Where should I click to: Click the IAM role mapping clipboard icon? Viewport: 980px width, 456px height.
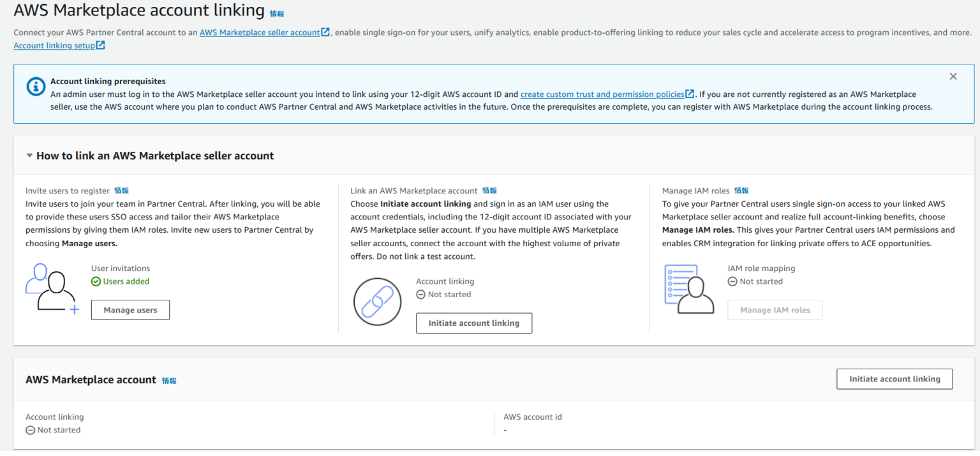[x=689, y=288]
